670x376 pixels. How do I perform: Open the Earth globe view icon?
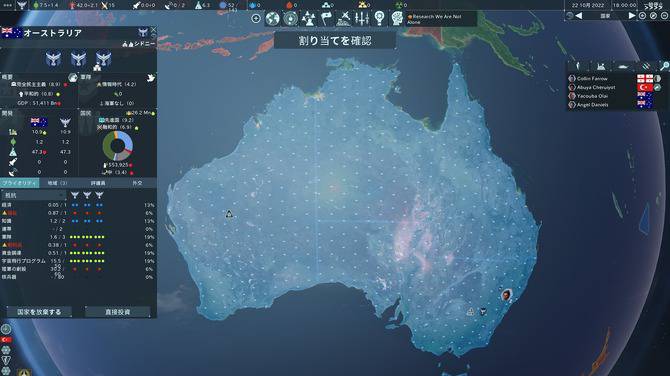(x=273, y=19)
